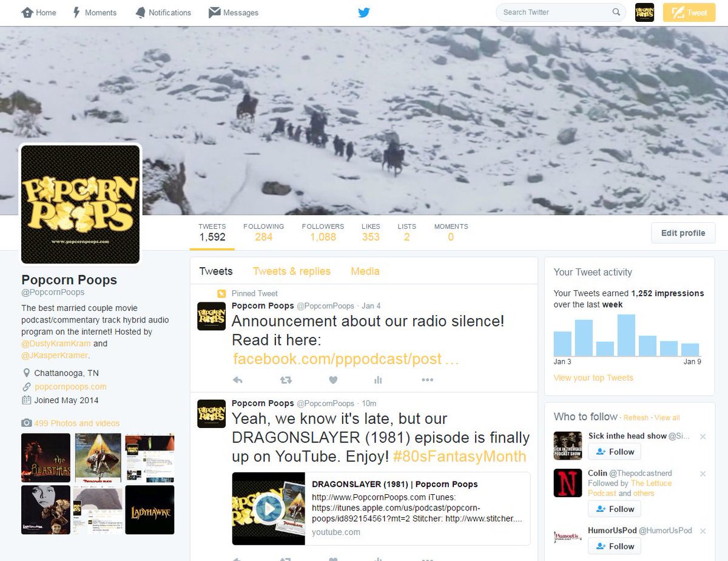Viewport: 728px width, 561px height.
Task: Click the Popcorn Poops profile picture
Action: click(80, 204)
